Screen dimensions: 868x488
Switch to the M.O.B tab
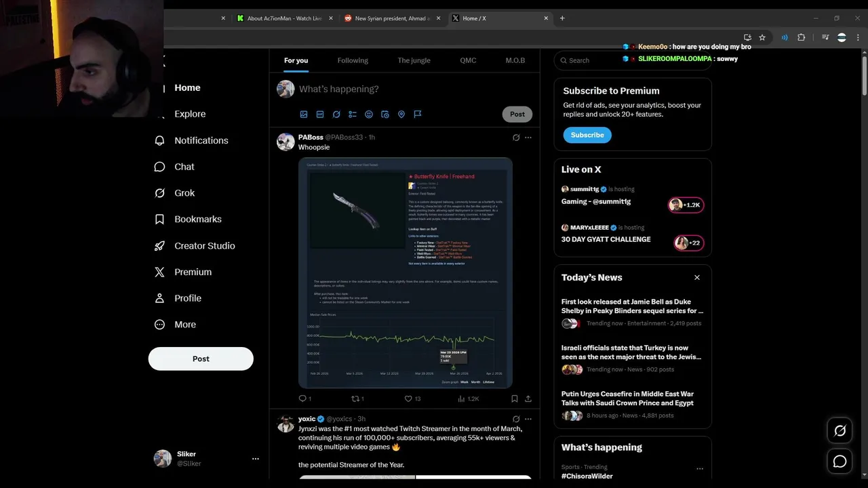(x=515, y=60)
